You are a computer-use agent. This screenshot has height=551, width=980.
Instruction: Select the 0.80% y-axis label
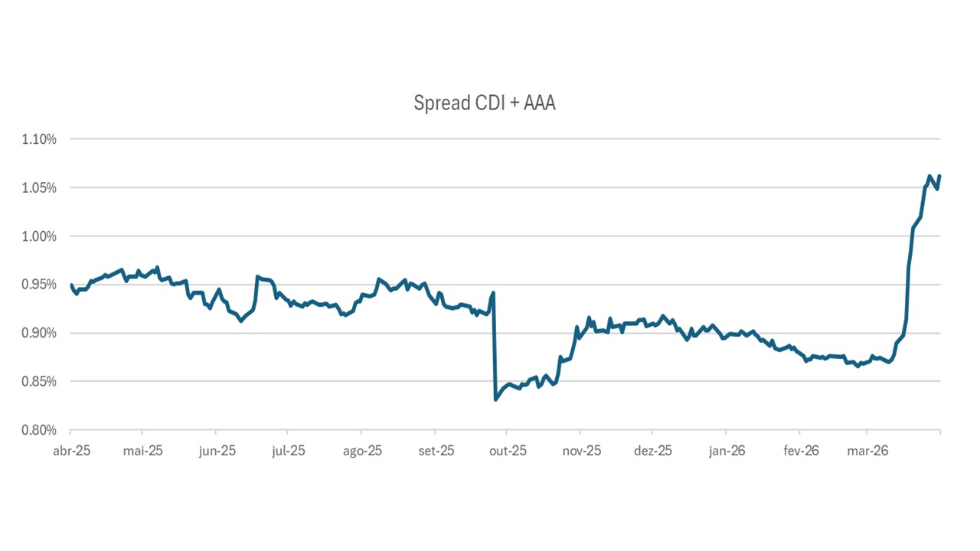(x=40, y=430)
